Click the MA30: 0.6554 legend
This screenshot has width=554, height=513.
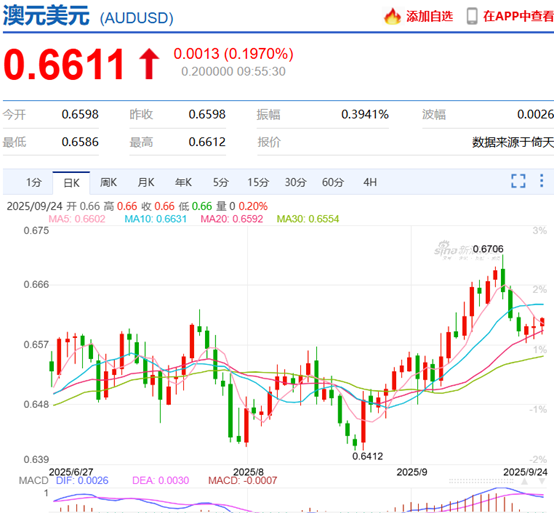[308, 219]
